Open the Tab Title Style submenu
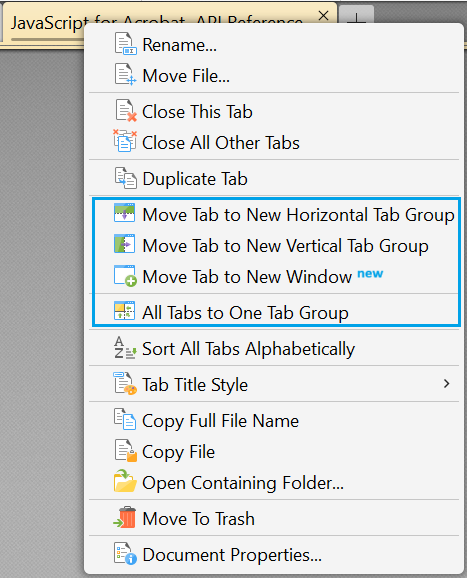This screenshot has height=578, width=467. point(274,384)
